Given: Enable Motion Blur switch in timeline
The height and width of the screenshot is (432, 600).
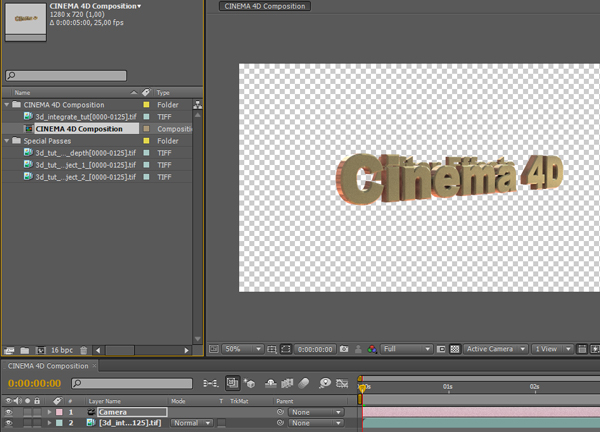Looking at the screenshot, I should (x=303, y=383).
